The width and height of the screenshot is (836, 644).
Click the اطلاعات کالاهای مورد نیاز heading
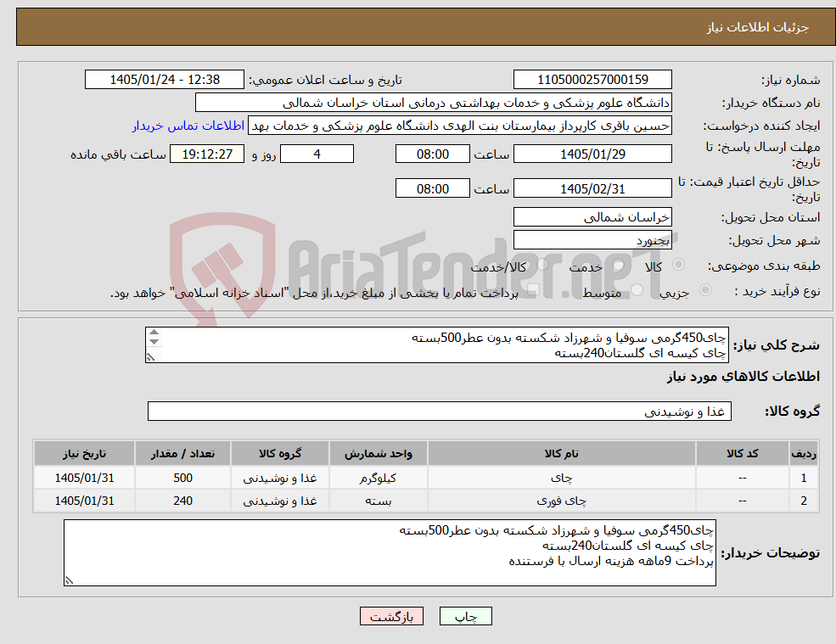click(743, 377)
